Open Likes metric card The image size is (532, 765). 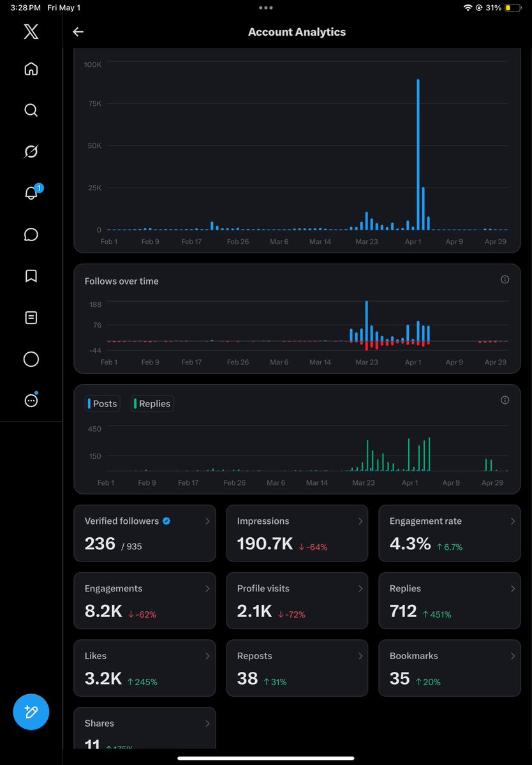(145, 668)
